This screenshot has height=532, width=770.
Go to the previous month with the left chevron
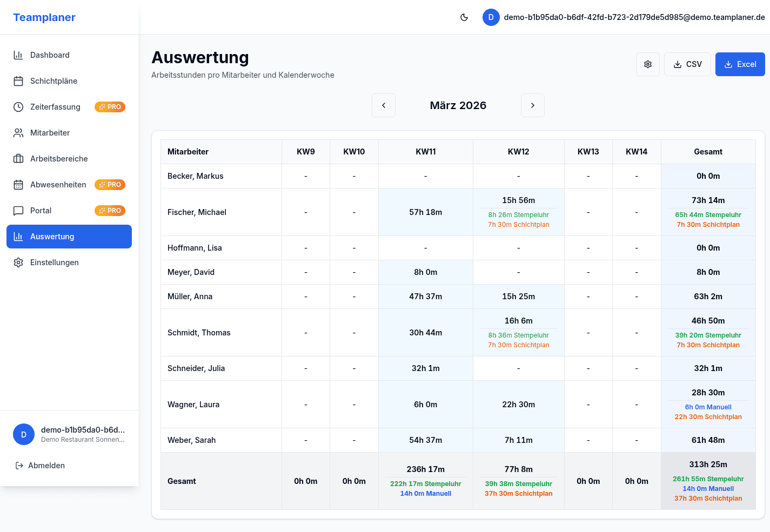point(384,105)
